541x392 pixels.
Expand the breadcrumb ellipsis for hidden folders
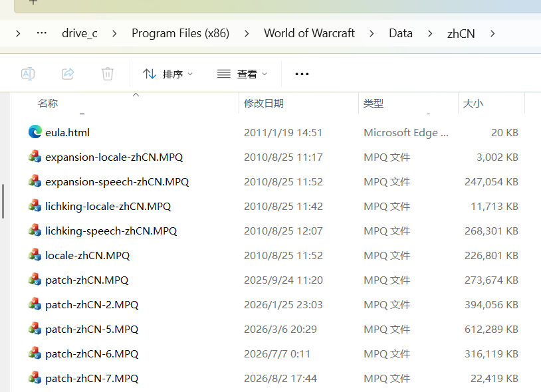[42, 33]
